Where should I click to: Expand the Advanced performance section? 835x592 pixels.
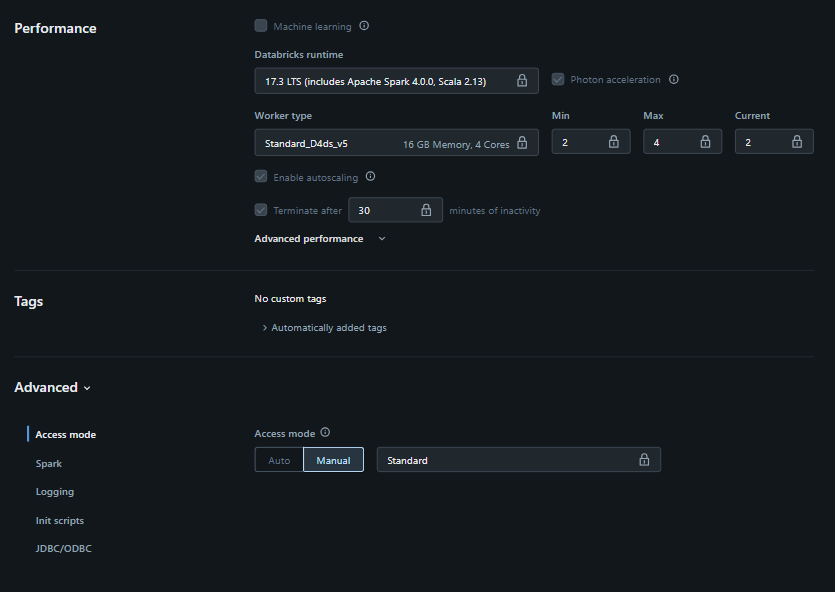(x=319, y=239)
